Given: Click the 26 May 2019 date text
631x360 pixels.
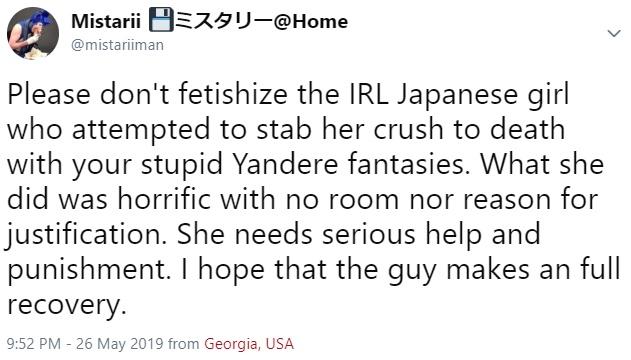Looking at the screenshot, I should [x=120, y=344].
